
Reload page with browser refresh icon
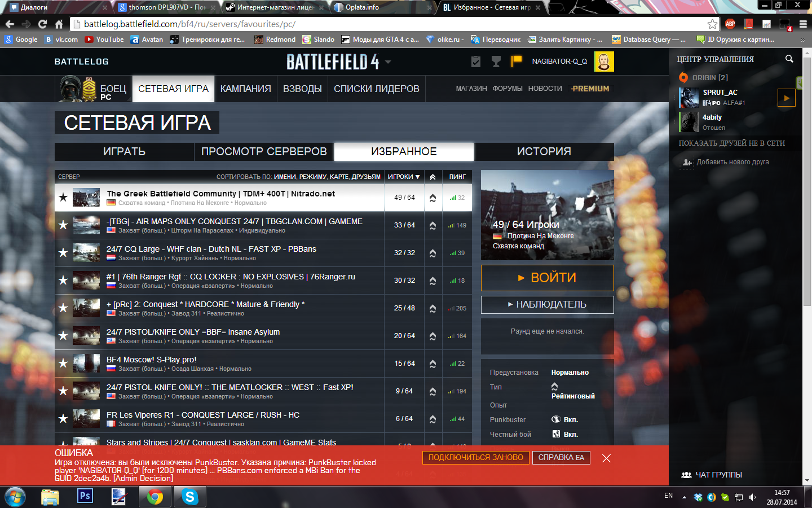click(42, 24)
